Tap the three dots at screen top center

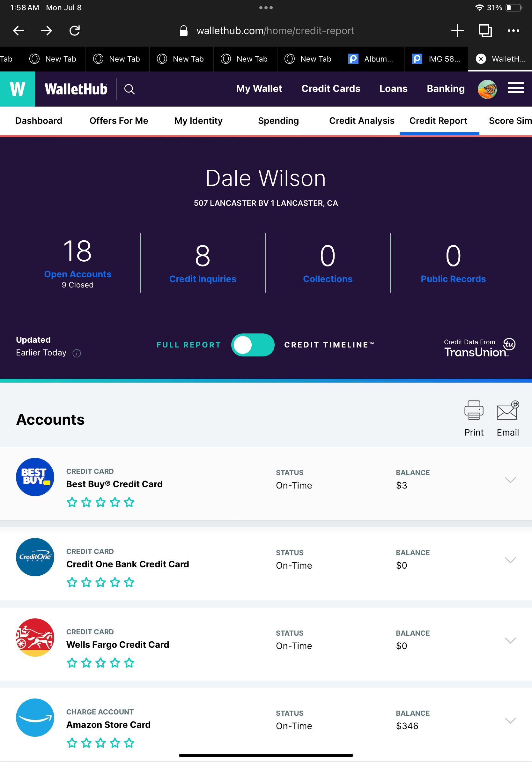click(266, 8)
